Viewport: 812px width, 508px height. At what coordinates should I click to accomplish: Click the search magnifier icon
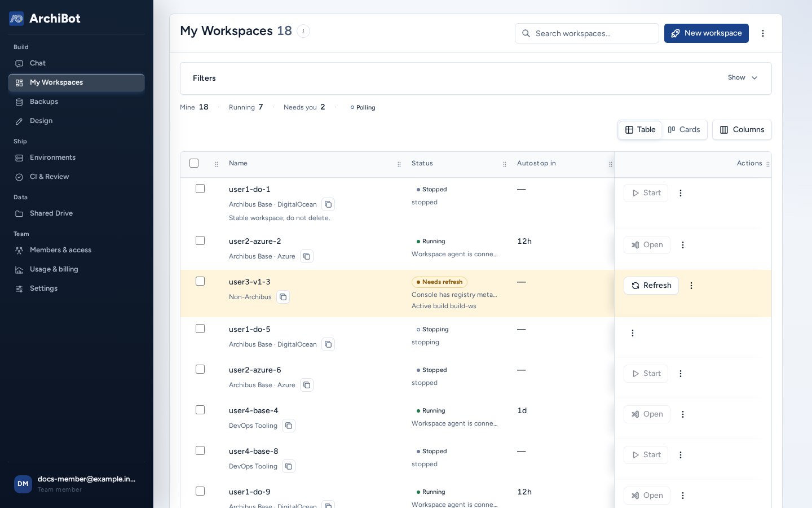[x=526, y=33]
